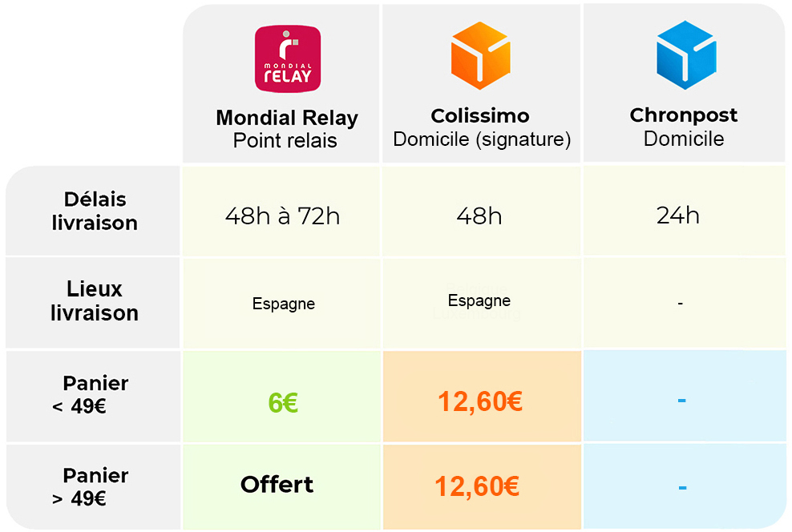This screenshot has width=792, height=532.
Task: Click Espagne under Mondial Relay
Action: (x=284, y=304)
